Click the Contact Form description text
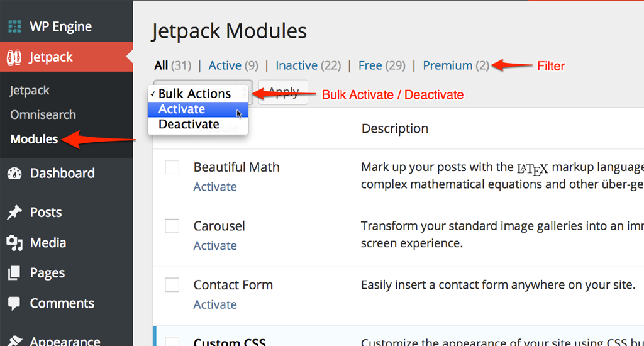This screenshot has width=644, height=346. [x=498, y=285]
